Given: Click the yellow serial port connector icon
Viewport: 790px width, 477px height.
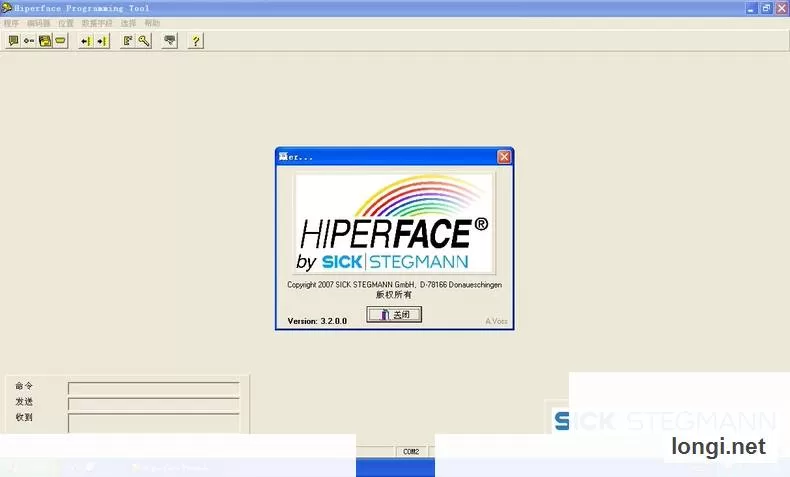Looking at the screenshot, I should [60, 41].
